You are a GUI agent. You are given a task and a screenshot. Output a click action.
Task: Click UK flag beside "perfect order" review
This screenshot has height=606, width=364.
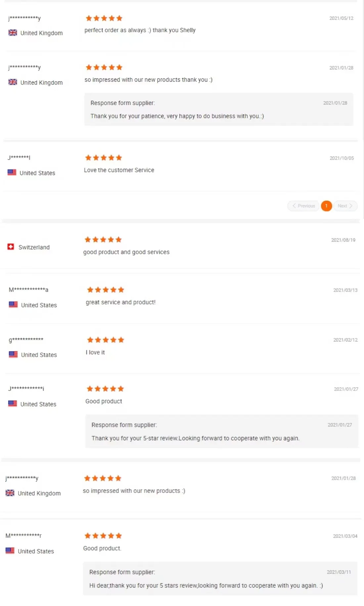(13, 32)
